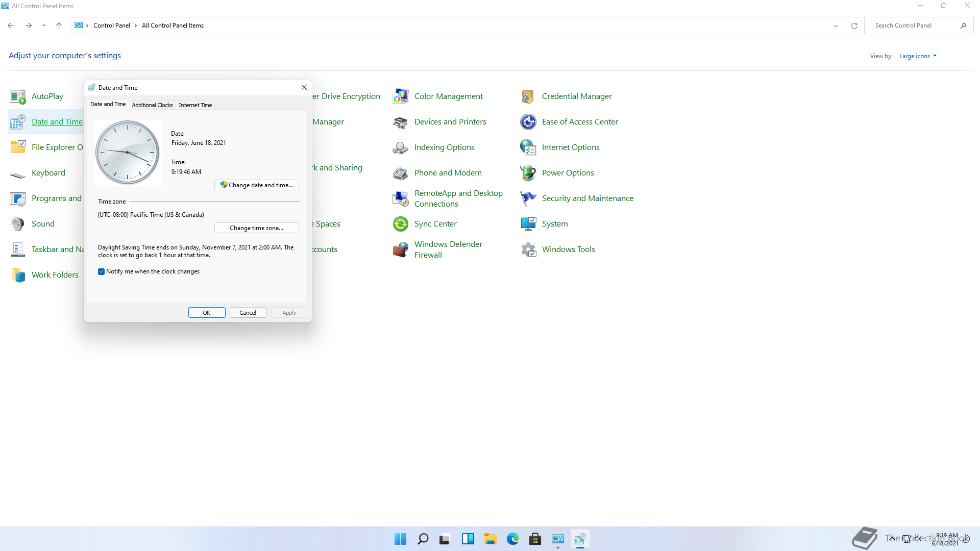Open the Phone and Modem icon
The height and width of the screenshot is (551, 980).
point(401,173)
